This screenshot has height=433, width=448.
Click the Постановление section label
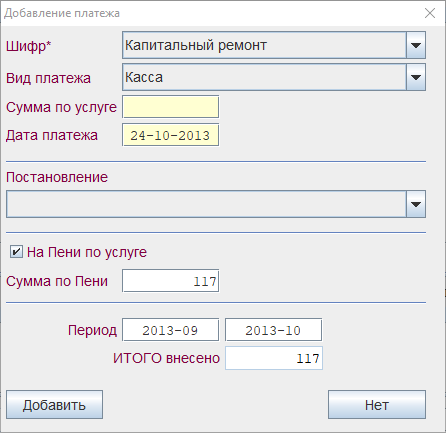click(57, 177)
